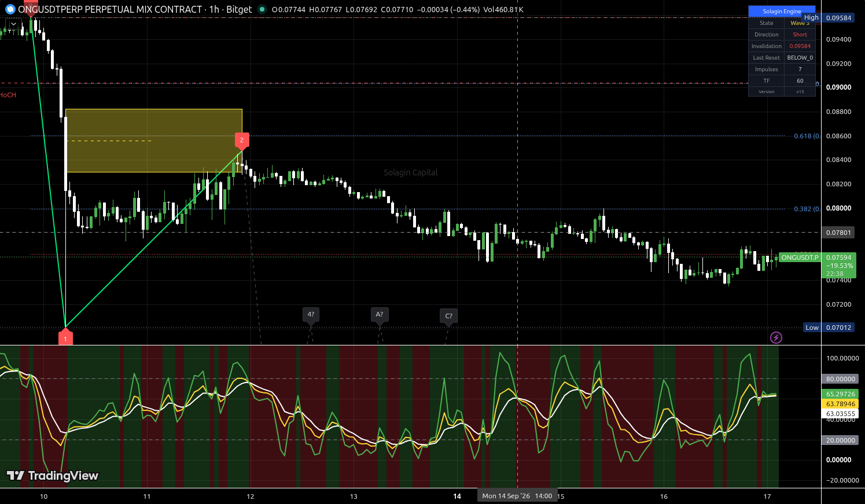Click the 0.618 Fibonacci level label
The height and width of the screenshot is (504, 865).
click(x=807, y=136)
